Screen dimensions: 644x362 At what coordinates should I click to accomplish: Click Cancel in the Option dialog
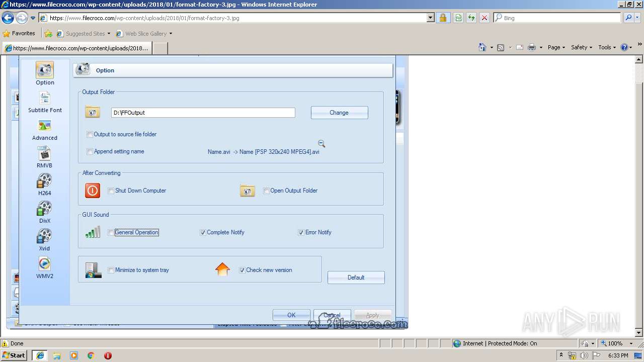coord(332,315)
